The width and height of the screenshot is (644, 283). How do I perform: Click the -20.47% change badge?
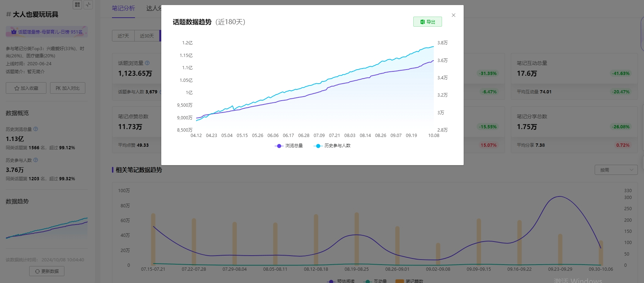(621, 92)
